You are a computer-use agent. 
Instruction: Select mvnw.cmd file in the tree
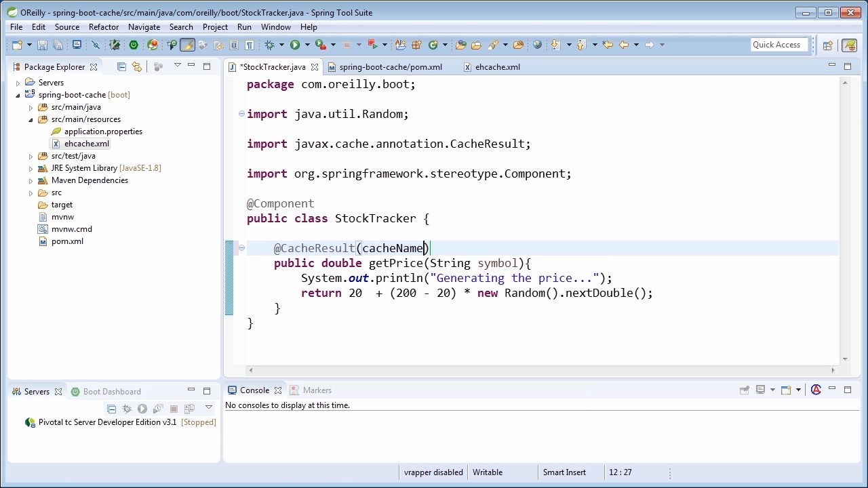[x=71, y=229]
